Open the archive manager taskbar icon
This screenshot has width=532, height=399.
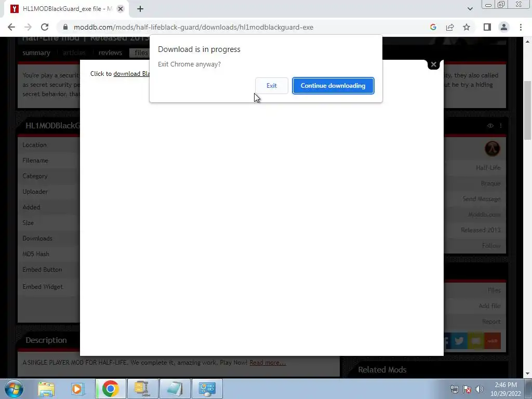point(142,389)
